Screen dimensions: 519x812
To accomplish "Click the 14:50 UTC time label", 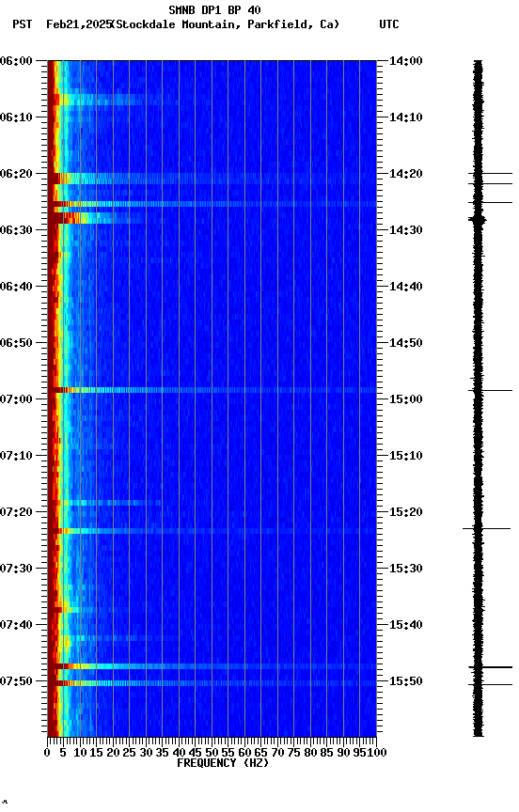I will coord(406,343).
